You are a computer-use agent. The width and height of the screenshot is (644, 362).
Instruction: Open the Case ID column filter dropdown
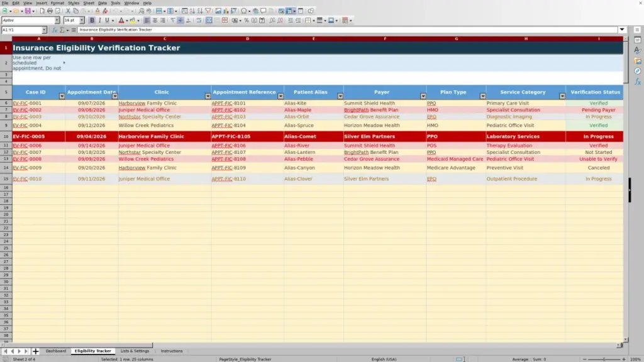(x=62, y=96)
